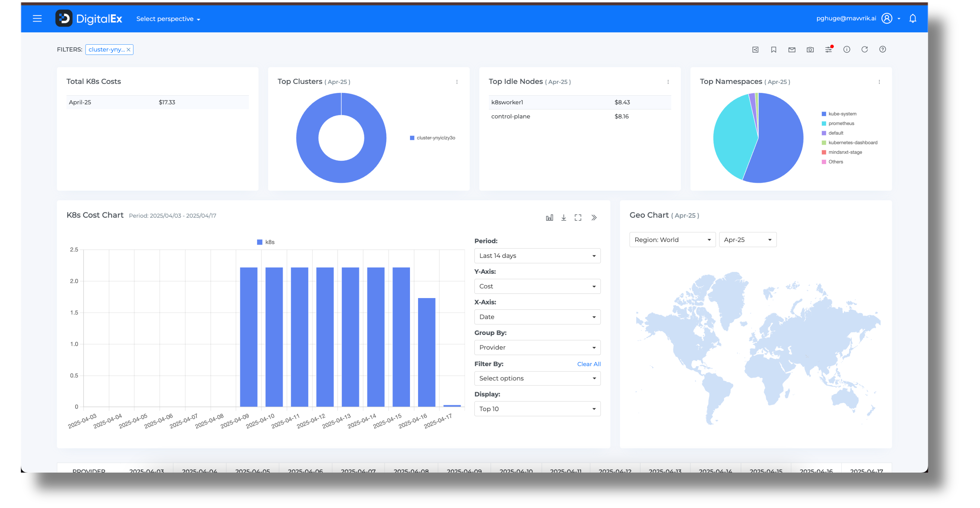Download the K8s Cost Chart

[564, 217]
